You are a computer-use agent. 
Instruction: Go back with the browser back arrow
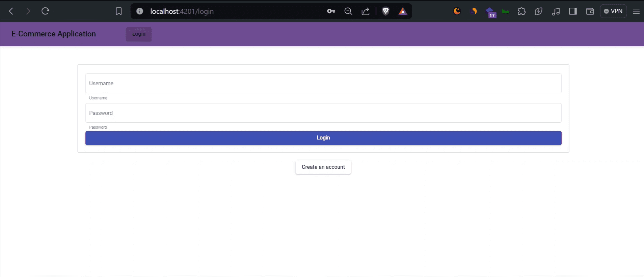click(x=11, y=11)
